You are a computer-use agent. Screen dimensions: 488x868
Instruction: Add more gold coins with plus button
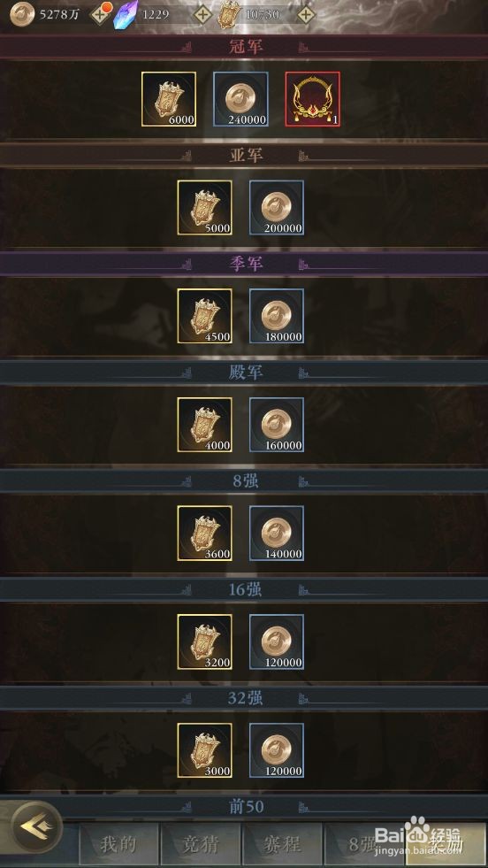pos(100,14)
